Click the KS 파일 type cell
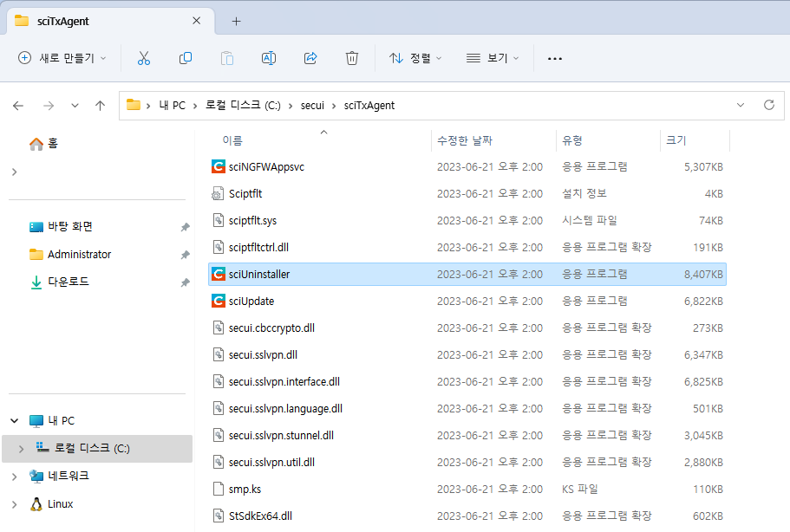This screenshot has width=790, height=532. coord(580,490)
